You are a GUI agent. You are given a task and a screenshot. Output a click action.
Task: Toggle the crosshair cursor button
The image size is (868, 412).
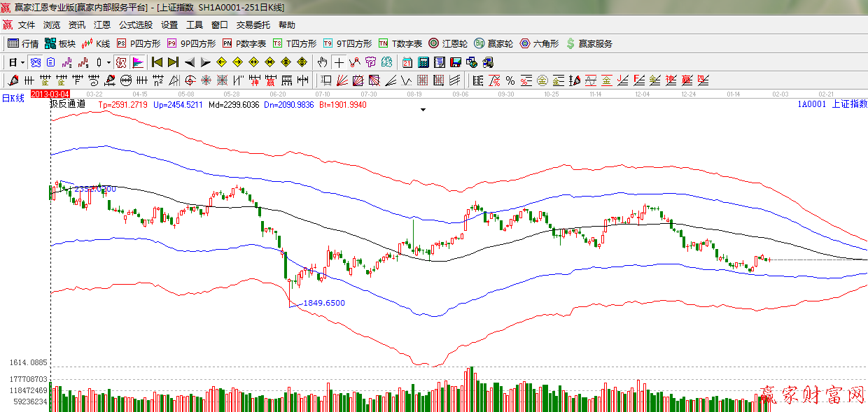[x=339, y=62]
